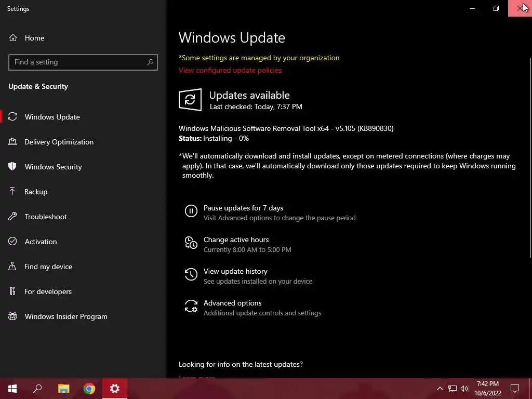Click in the Find a setting search box

click(83, 62)
